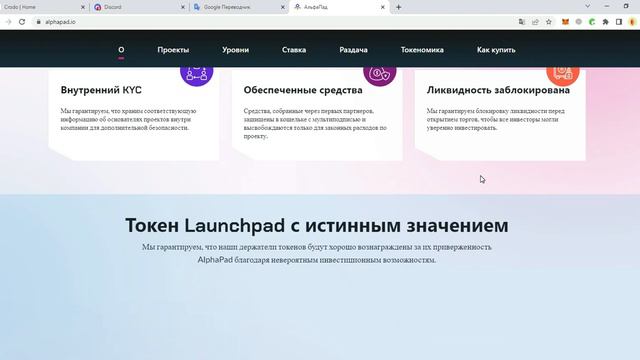
Task: Click the Google Translate page icon
Action: 522,22
